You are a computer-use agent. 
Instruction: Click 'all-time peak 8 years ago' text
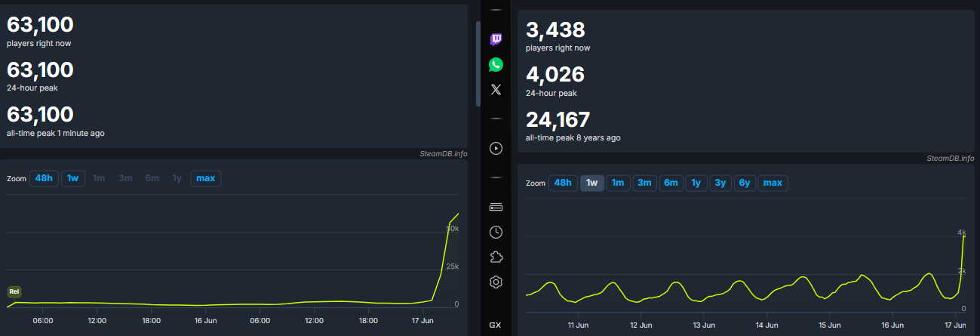coord(573,137)
